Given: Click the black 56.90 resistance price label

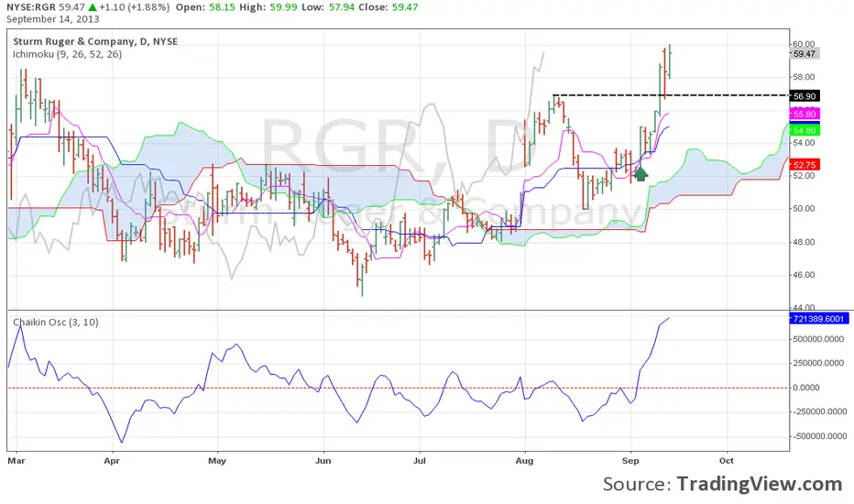Looking at the screenshot, I should point(805,96).
